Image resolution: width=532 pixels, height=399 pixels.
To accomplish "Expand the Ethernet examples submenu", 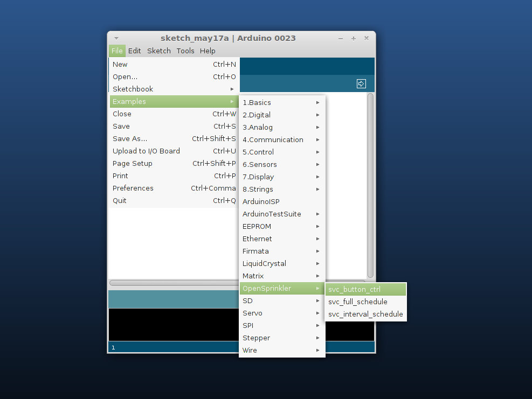I will coord(282,239).
